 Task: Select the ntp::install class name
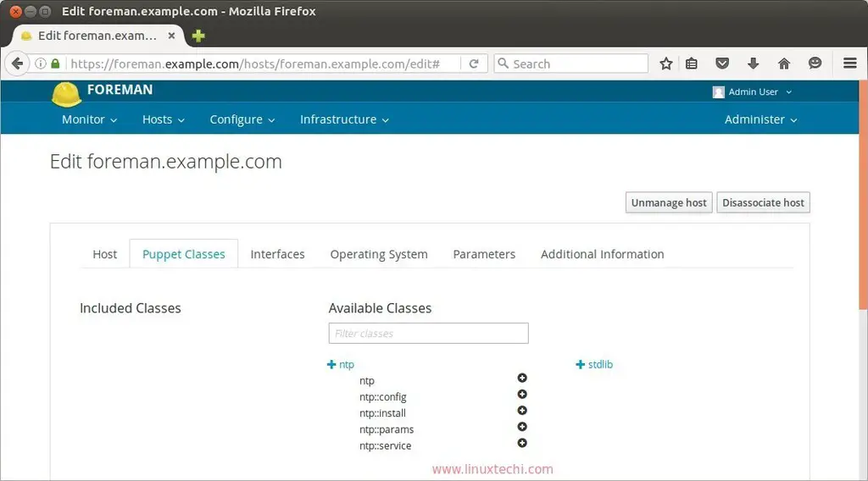tap(382, 413)
